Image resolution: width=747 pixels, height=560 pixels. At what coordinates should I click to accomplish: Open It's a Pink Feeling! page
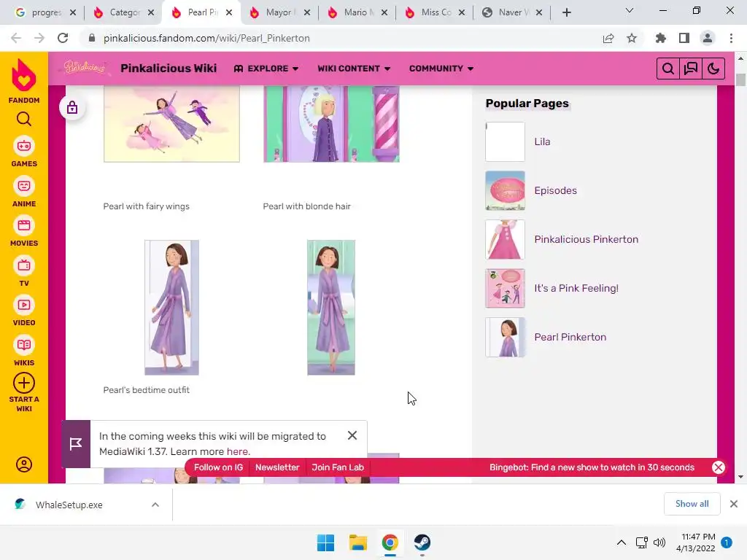pyautogui.click(x=576, y=288)
